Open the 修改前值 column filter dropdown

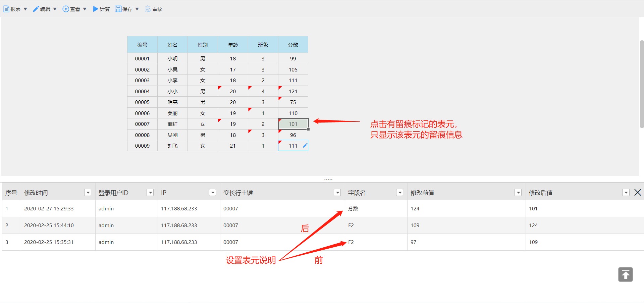click(518, 193)
